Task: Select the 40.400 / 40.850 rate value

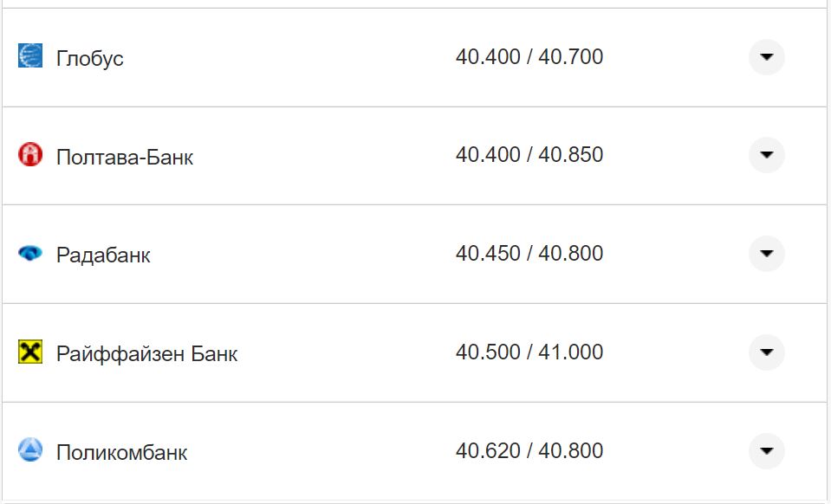Action: click(x=529, y=155)
